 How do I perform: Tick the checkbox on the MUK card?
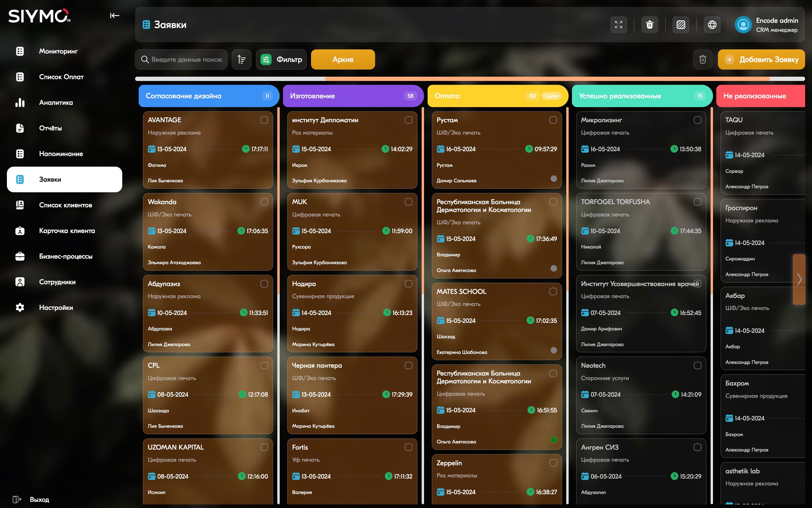(409, 202)
